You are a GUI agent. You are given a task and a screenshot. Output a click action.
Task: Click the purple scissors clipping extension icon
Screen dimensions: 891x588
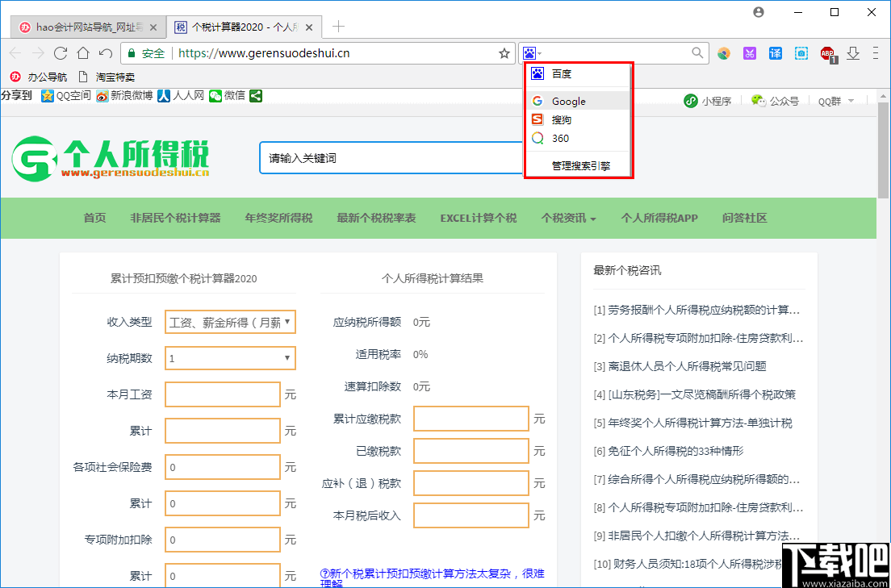[x=749, y=52]
